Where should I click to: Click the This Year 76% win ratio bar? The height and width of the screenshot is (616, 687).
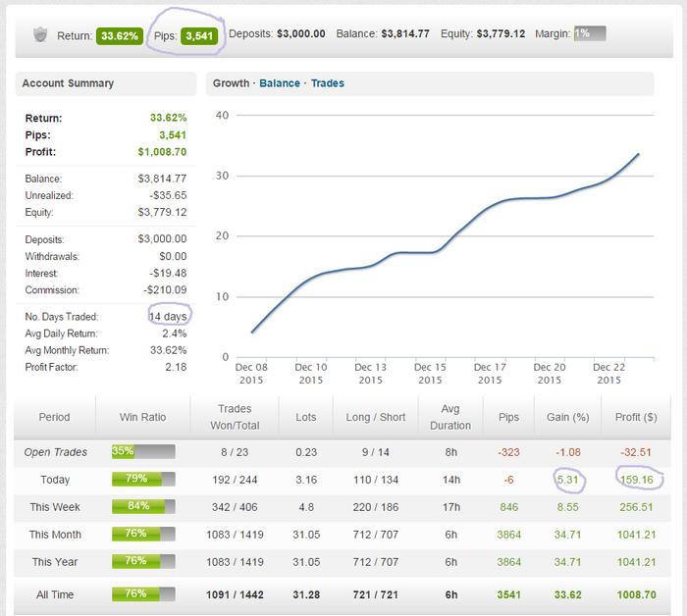pos(143,561)
